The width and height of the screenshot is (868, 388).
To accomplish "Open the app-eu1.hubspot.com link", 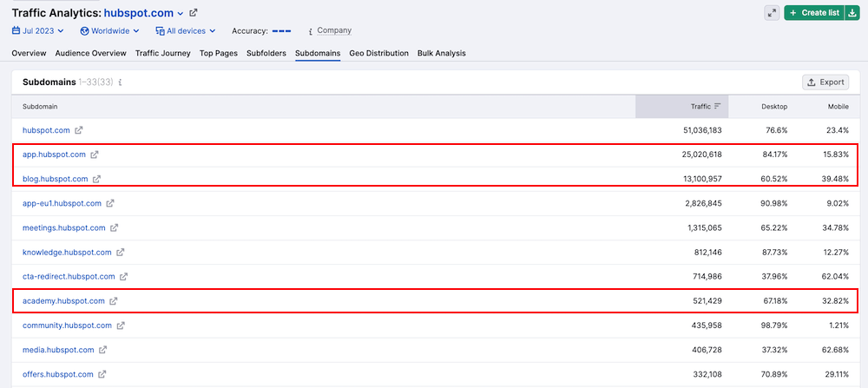I will tap(62, 204).
